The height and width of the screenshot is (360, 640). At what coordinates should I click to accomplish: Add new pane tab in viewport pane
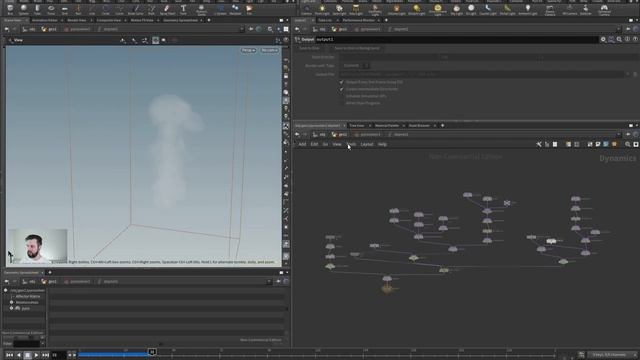(x=209, y=20)
